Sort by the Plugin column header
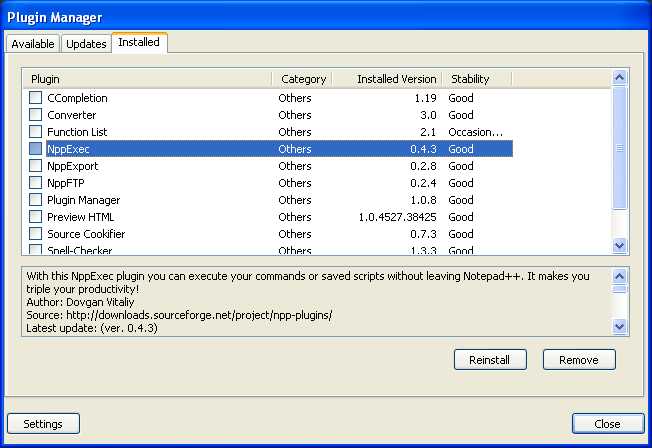The image size is (652, 448). (148, 79)
